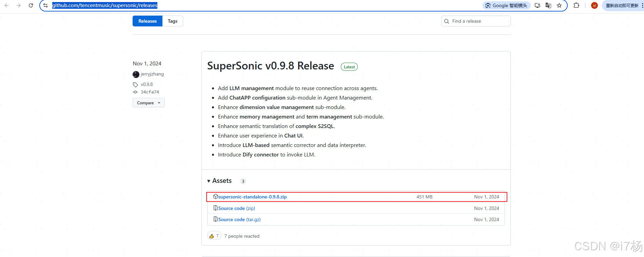Open Google Lens from the address bar
Image resolution: width=644 pixels, height=257 pixels.
click(507, 5)
